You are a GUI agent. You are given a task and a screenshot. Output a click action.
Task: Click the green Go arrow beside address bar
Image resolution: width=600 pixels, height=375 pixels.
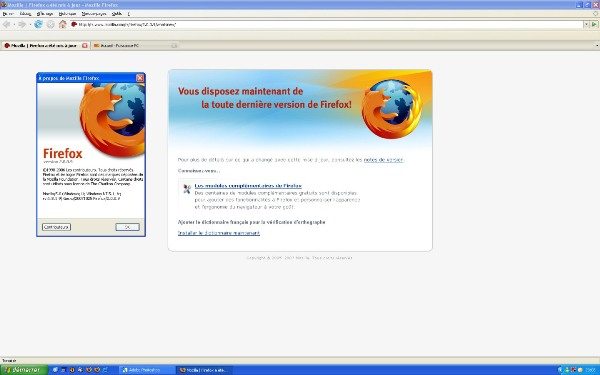tap(594, 24)
